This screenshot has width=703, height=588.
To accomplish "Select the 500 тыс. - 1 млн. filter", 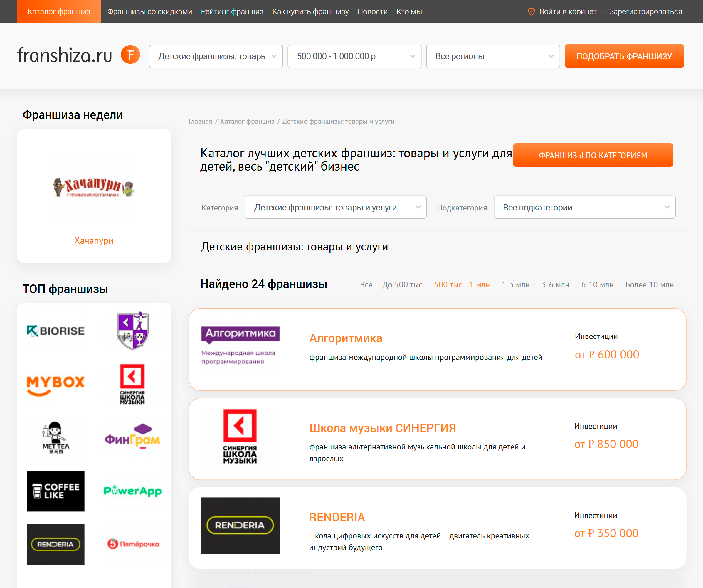I will pos(462,285).
